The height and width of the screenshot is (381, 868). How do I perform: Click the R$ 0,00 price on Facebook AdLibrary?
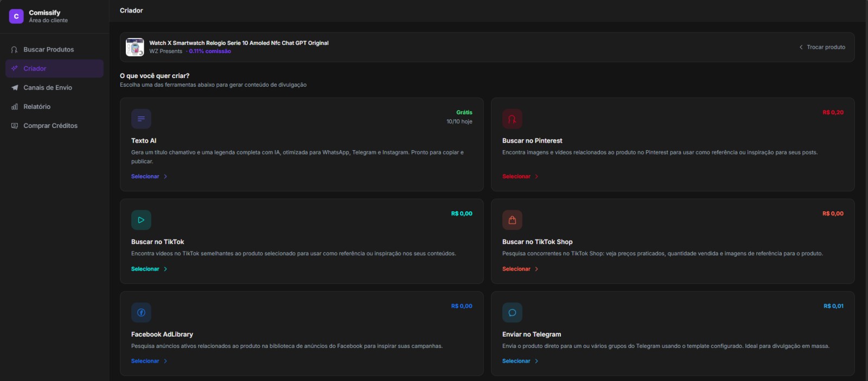(462, 306)
